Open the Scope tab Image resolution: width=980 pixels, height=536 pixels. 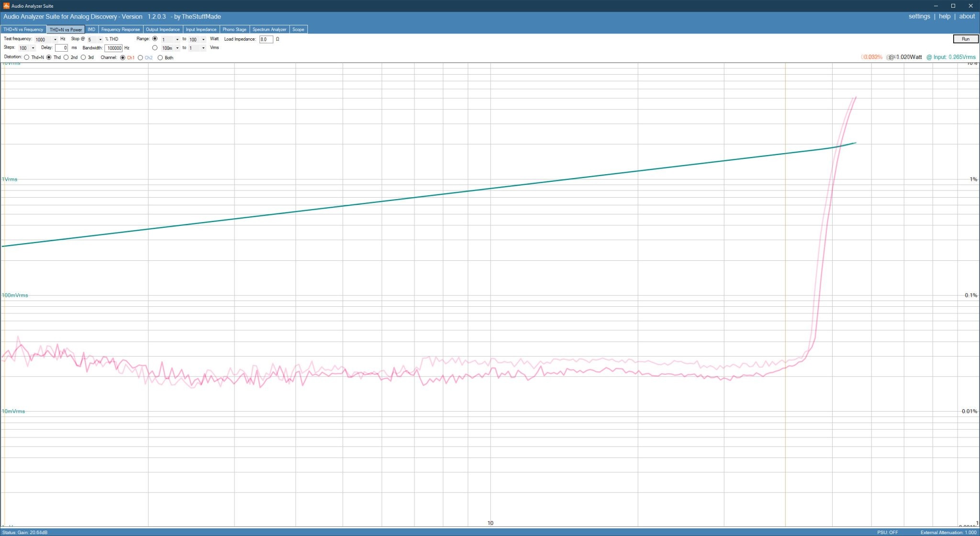298,29
